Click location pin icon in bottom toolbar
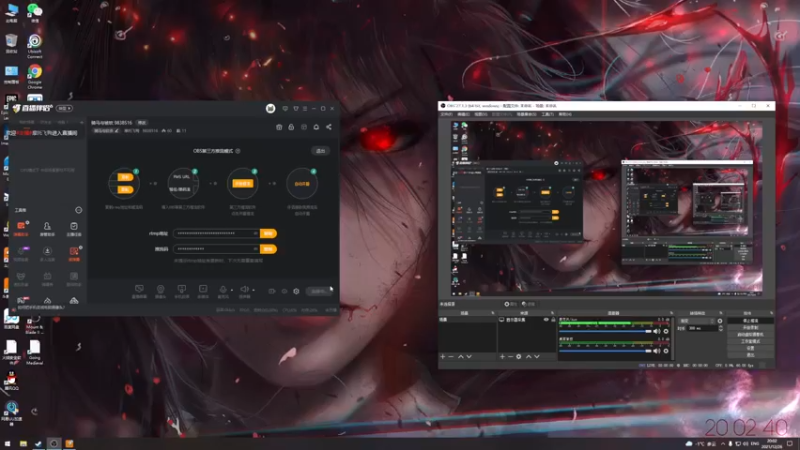 [x=160, y=289]
